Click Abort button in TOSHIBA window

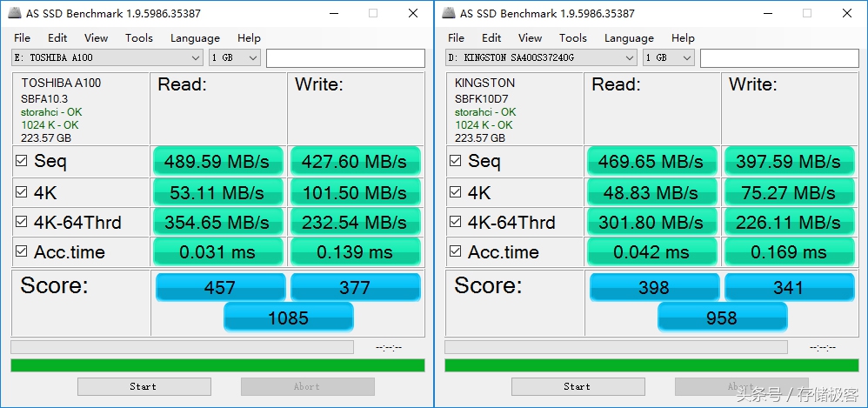click(x=307, y=386)
